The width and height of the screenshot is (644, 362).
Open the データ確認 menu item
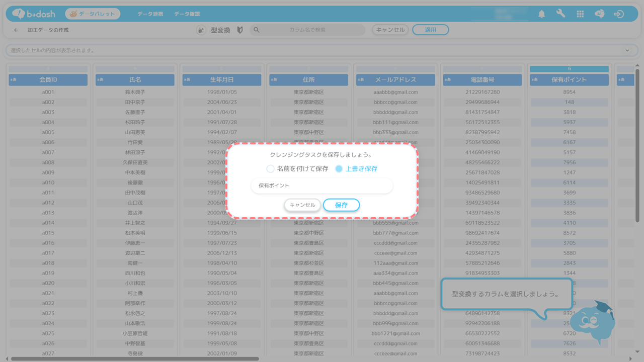tap(187, 14)
